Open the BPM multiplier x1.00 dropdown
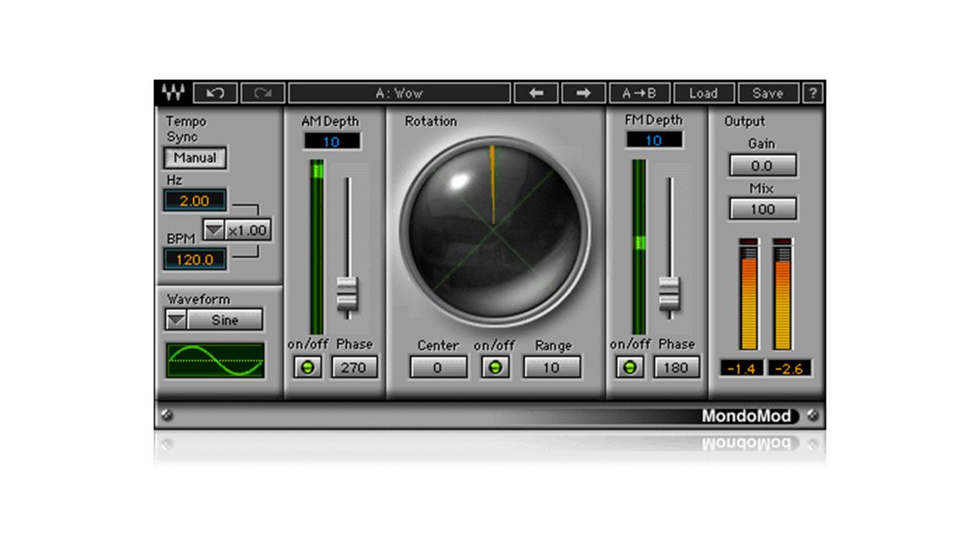This screenshot has width=980, height=551. 215,229
